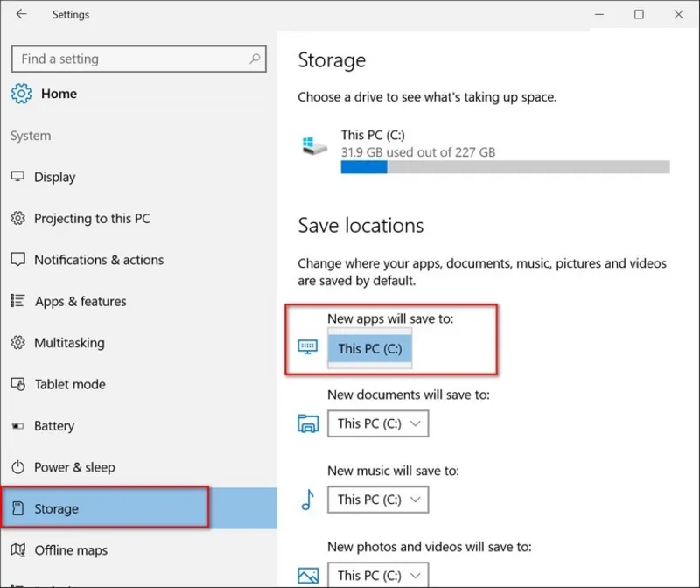The width and height of the screenshot is (700, 588).
Task: Go to Offline maps settings
Action: 71,550
